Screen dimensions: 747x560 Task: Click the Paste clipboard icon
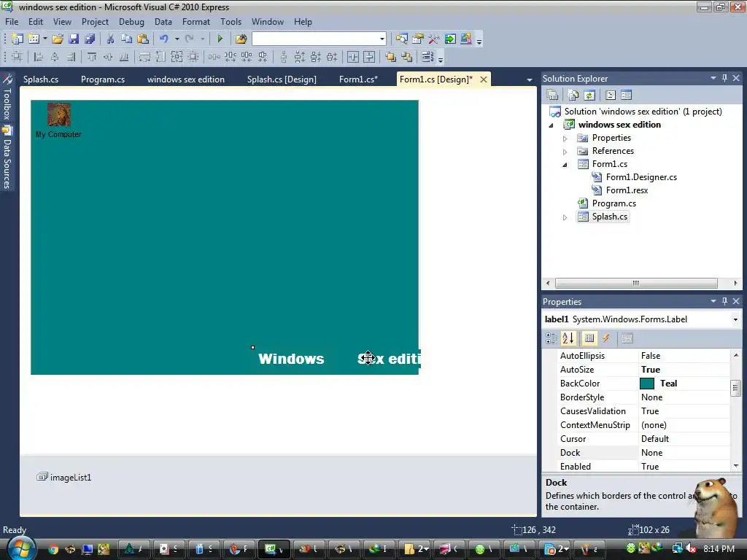coord(142,39)
